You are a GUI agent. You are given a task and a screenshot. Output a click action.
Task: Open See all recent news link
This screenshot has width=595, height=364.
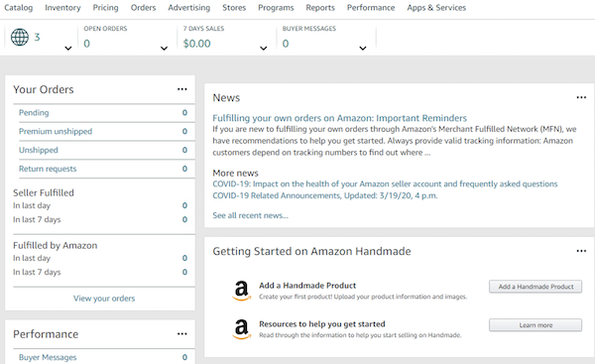coord(251,215)
